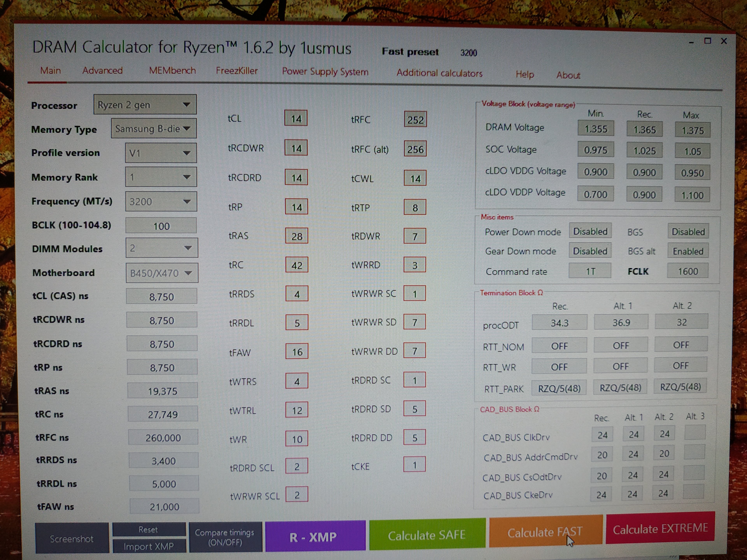The image size is (747, 560).
Task: Click the tRFC value 252
Action: [415, 120]
